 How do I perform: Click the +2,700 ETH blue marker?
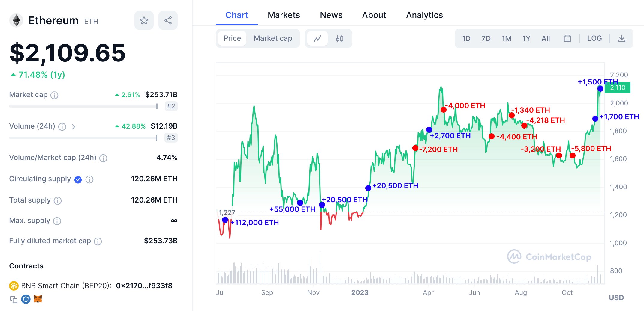click(429, 130)
